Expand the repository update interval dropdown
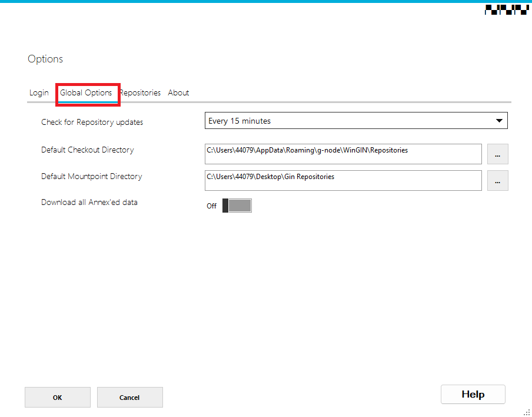The width and height of the screenshot is (532, 417). pyautogui.click(x=499, y=121)
